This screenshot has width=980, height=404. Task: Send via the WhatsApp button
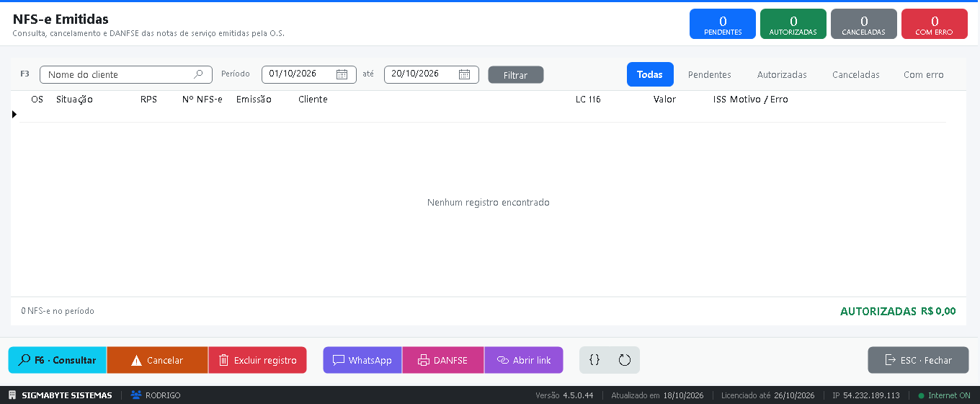point(362,360)
